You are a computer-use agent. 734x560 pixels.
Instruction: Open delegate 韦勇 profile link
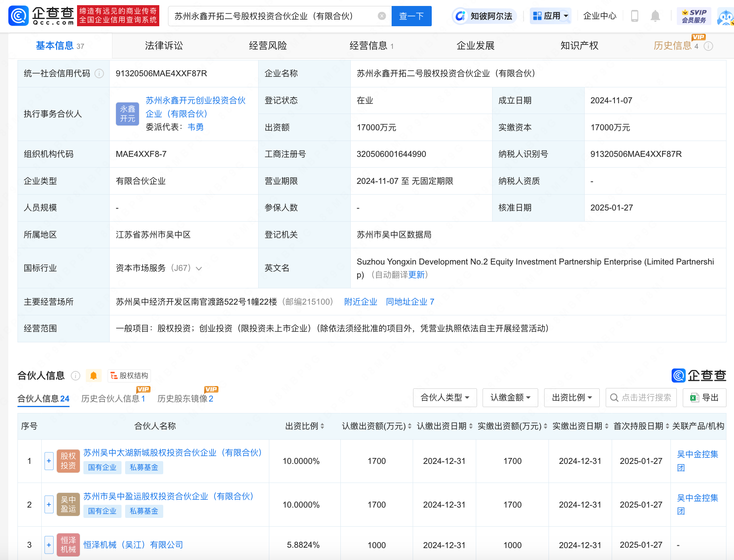tap(195, 127)
